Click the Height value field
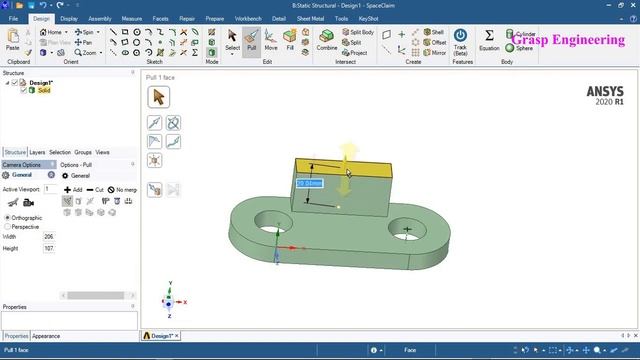 point(49,249)
